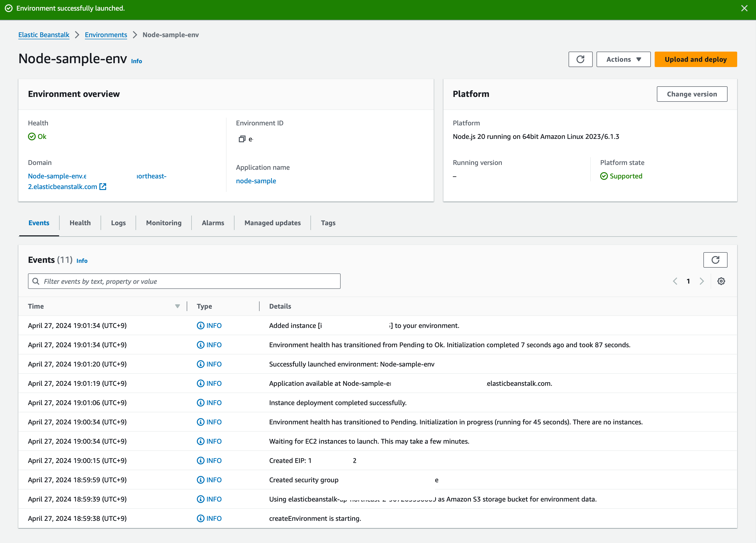Click the green success check icon in banner
Image resolution: width=756 pixels, height=543 pixels.
click(x=9, y=8)
